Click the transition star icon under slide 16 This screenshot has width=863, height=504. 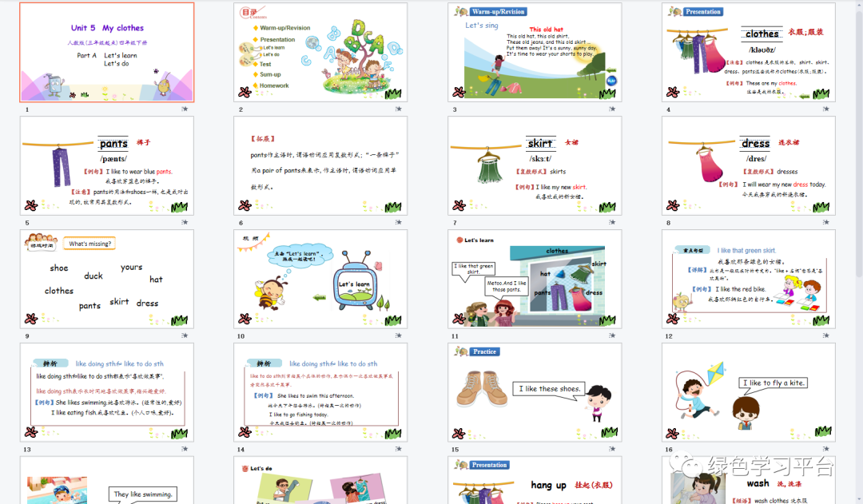(x=825, y=449)
